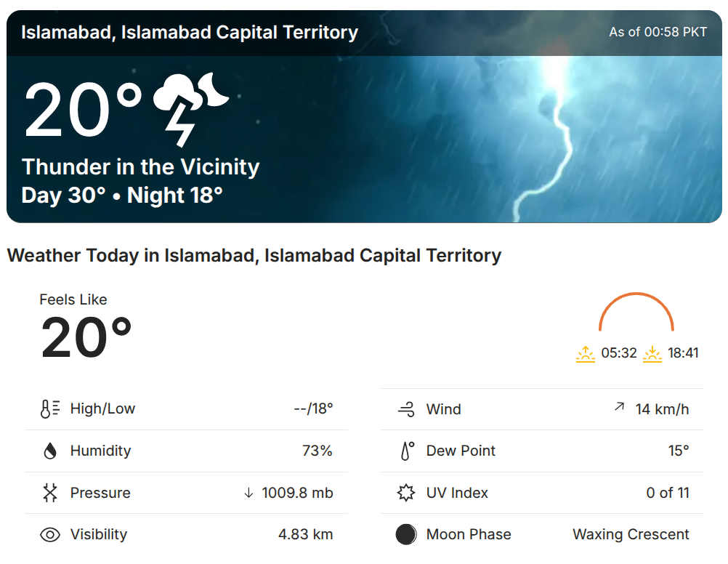Click the pressure falling arrow
This screenshot has height=564, width=728.
tap(248, 493)
